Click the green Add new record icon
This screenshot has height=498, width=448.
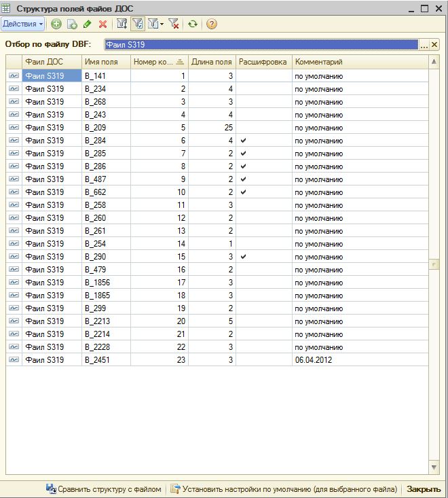[x=56, y=24]
